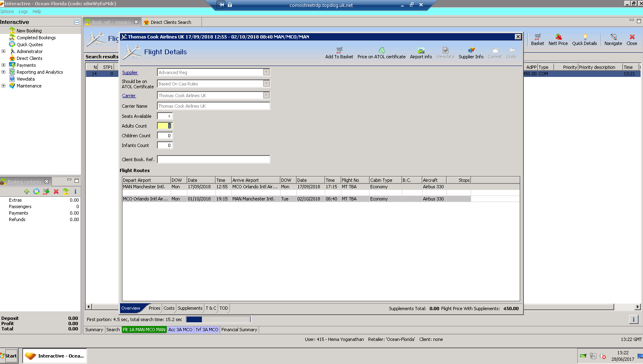Open the Logs menu
The width and height of the screenshot is (643, 364).
click(x=23, y=11)
